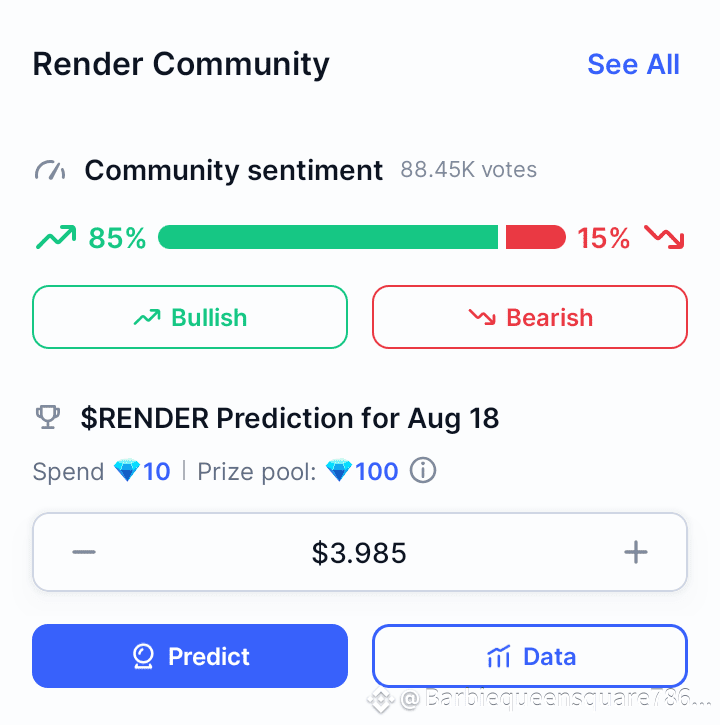This screenshot has width=720, height=725.
Task: Click the $3.985 prediction price field
Action: 360,552
